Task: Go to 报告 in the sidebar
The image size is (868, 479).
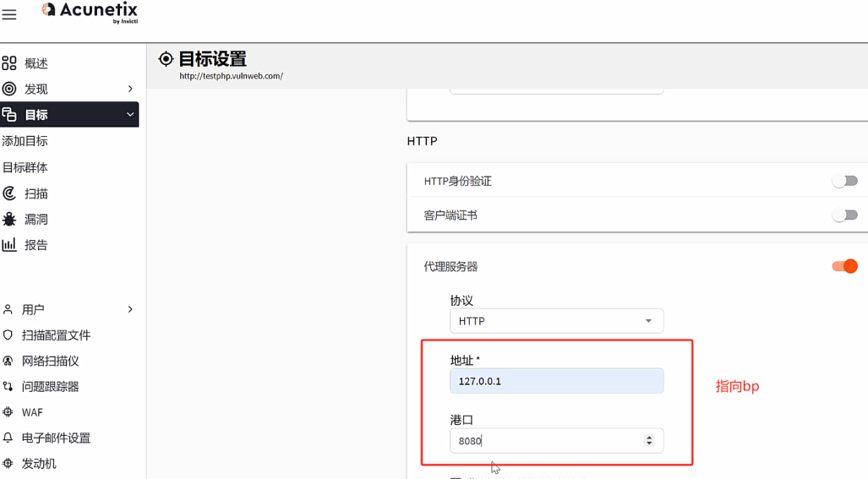Action: click(x=36, y=245)
